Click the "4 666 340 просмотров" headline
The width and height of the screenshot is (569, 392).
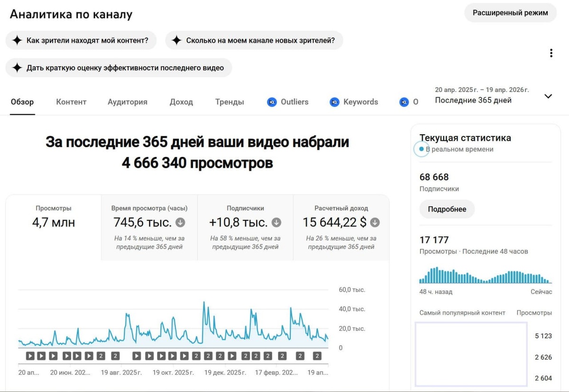[197, 163]
